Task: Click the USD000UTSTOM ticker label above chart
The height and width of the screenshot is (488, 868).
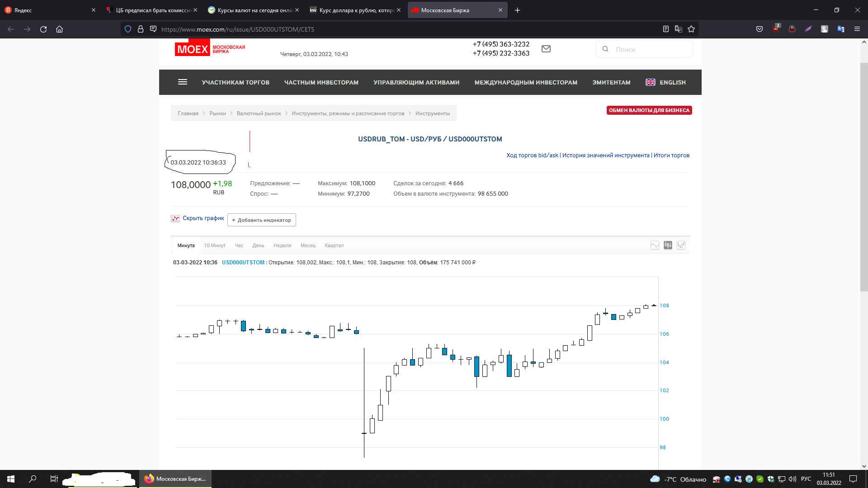Action: tap(243, 263)
